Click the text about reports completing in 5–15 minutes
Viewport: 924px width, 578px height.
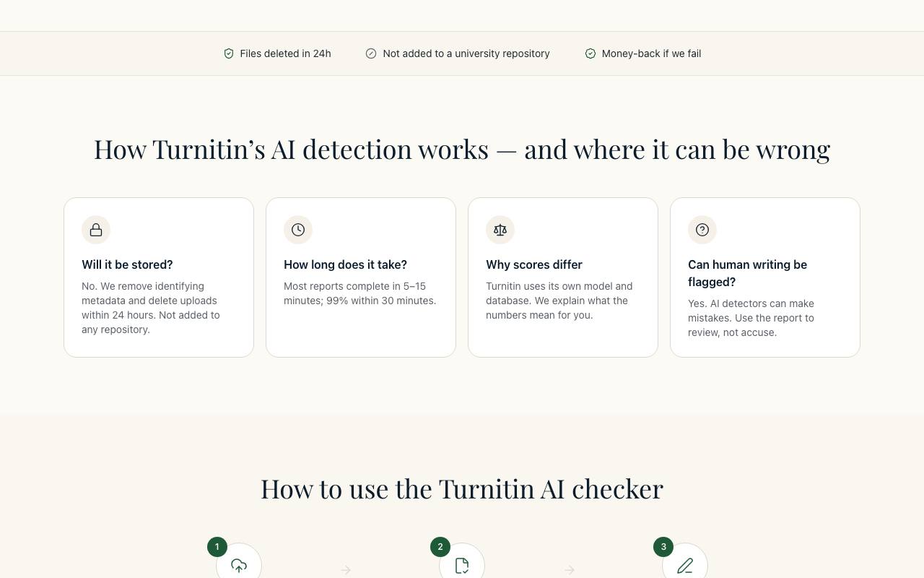coord(359,293)
